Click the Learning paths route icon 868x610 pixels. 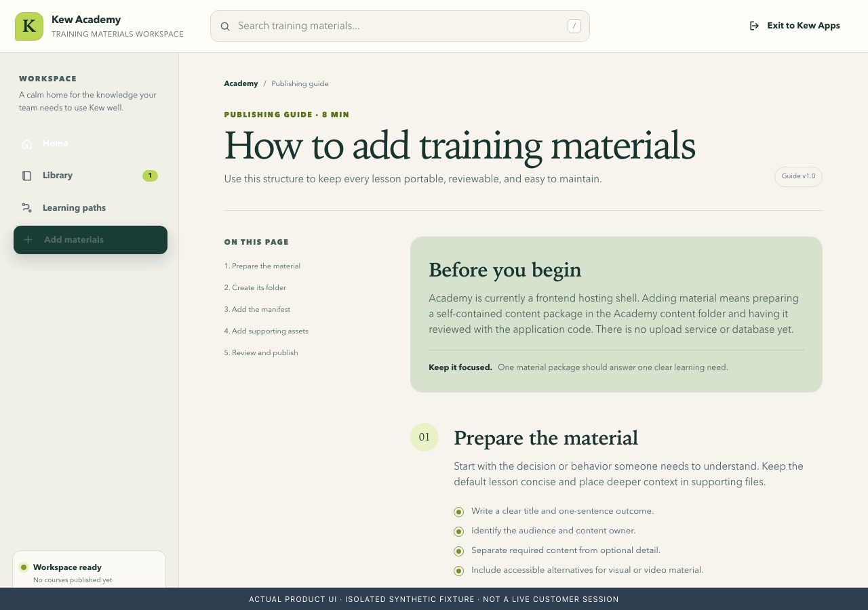pyautogui.click(x=27, y=208)
